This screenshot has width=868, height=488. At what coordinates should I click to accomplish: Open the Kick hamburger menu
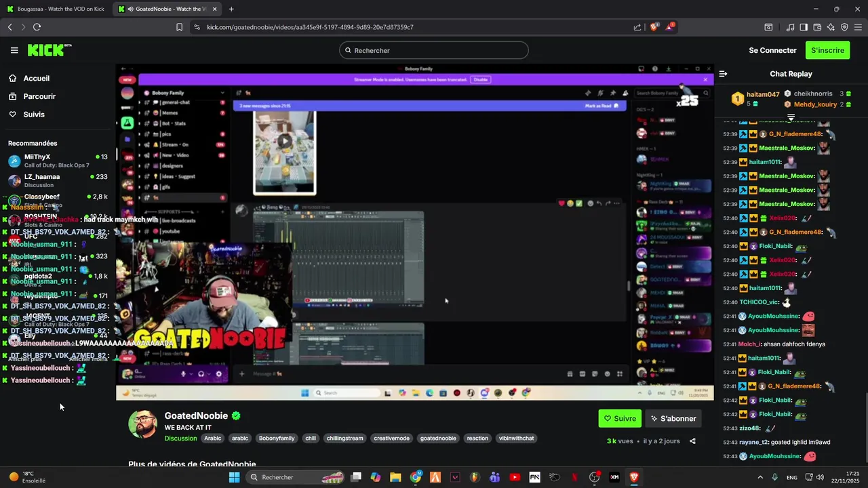tap(14, 50)
